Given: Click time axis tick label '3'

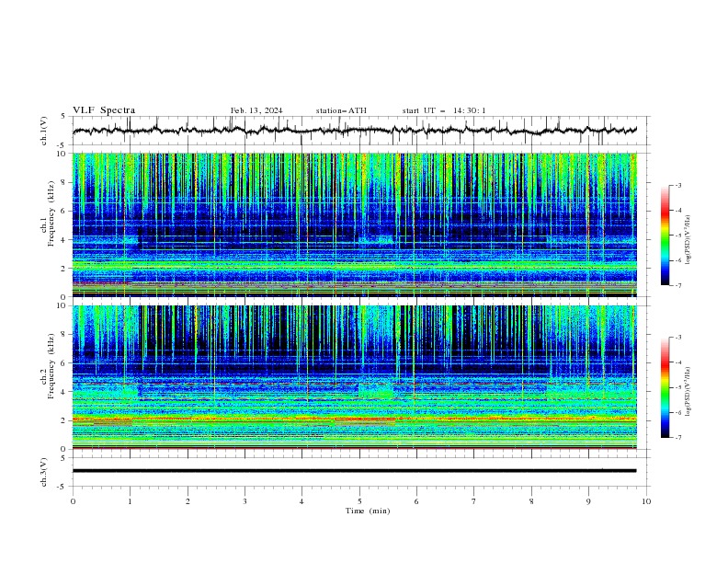Looking at the screenshot, I should pos(245,501).
